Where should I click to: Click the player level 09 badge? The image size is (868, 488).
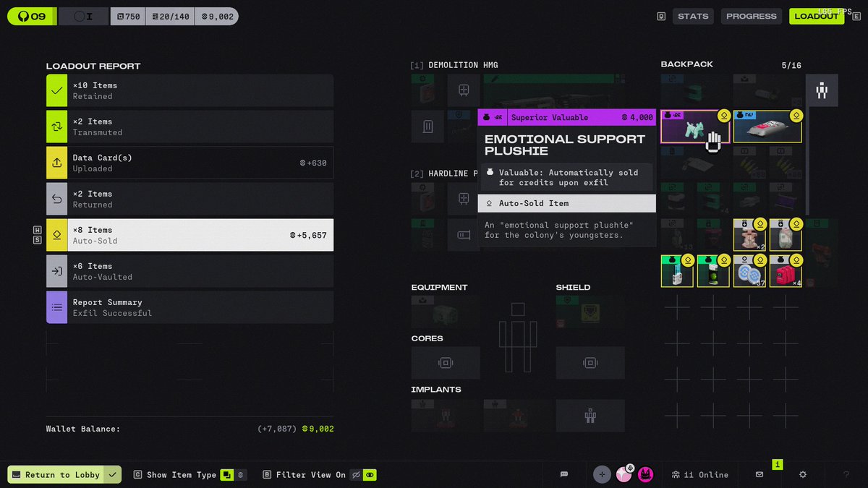click(x=30, y=16)
